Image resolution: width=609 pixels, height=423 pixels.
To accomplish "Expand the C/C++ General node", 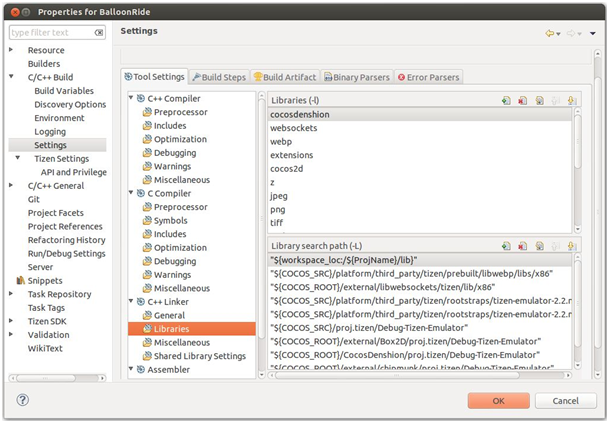I will (x=12, y=186).
